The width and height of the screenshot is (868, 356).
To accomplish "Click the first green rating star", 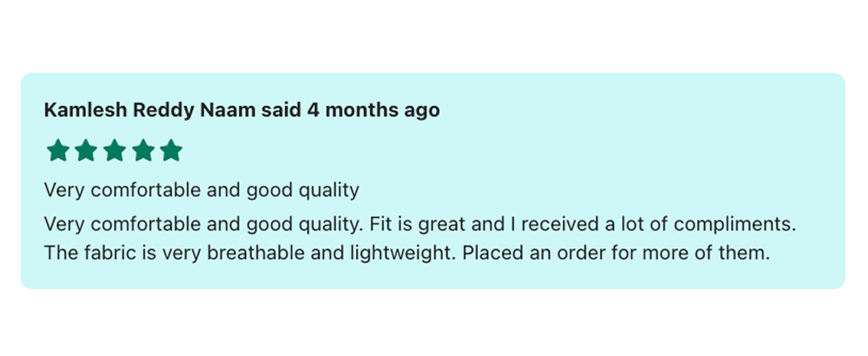I will click(58, 150).
